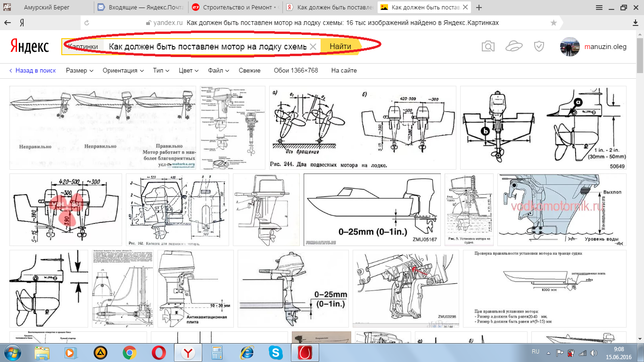644x362 pixels.
Task: Click the shield protection icon in header
Action: [x=539, y=46]
